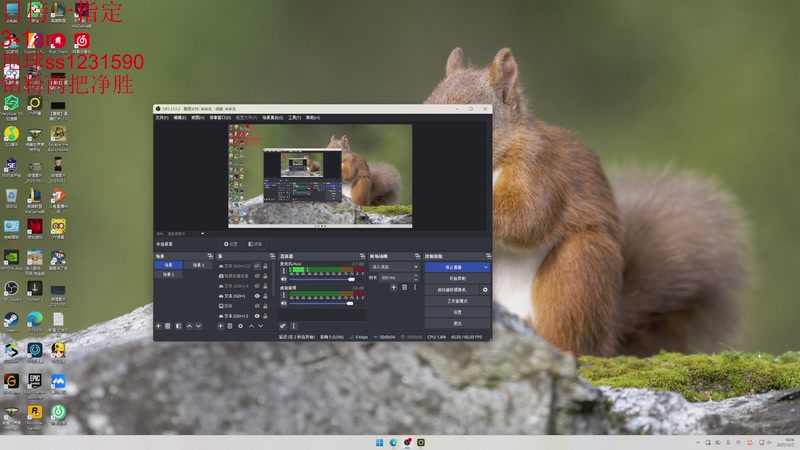Image resolution: width=800 pixels, height=450 pixels.
Task: Add a new source with the Sources plus icon
Action: click(220, 326)
